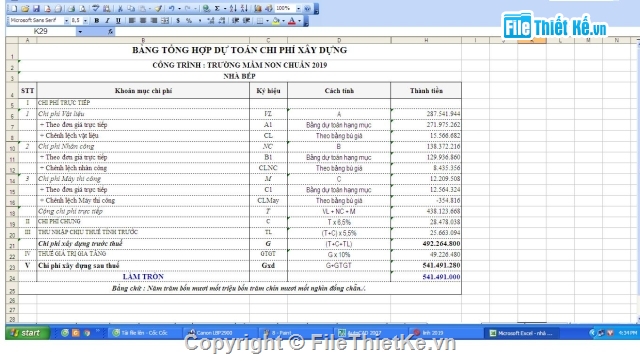Select row 21 header
Viewport: 640px width, 361px height.
[x=12, y=245]
